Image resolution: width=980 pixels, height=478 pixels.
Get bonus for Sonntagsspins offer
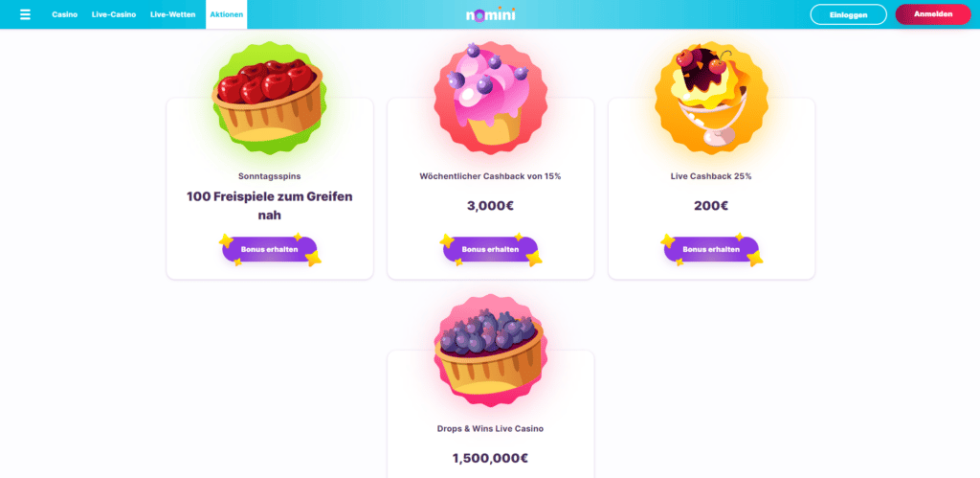coord(269,249)
